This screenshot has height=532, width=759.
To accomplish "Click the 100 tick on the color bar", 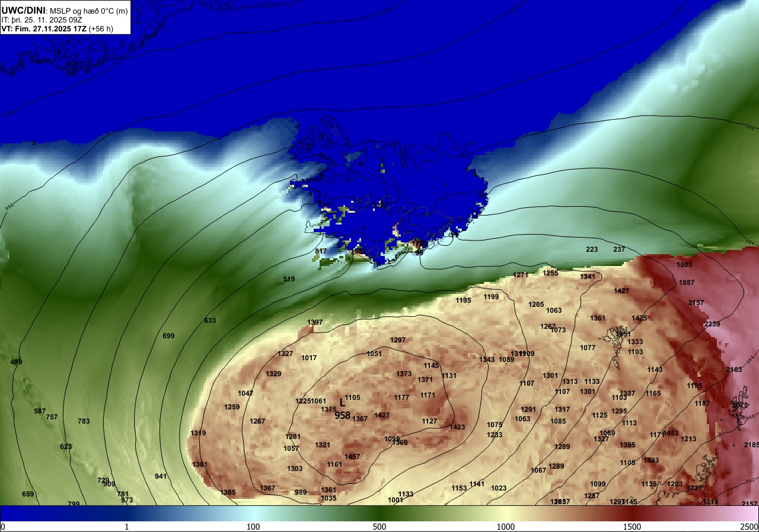I will click(x=253, y=527).
